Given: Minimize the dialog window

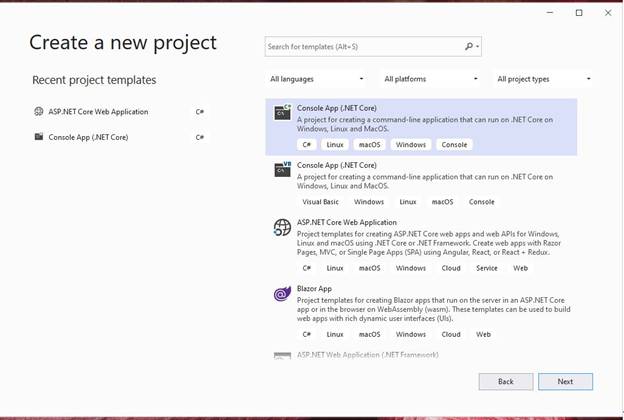Looking at the screenshot, I should tap(550, 13).
